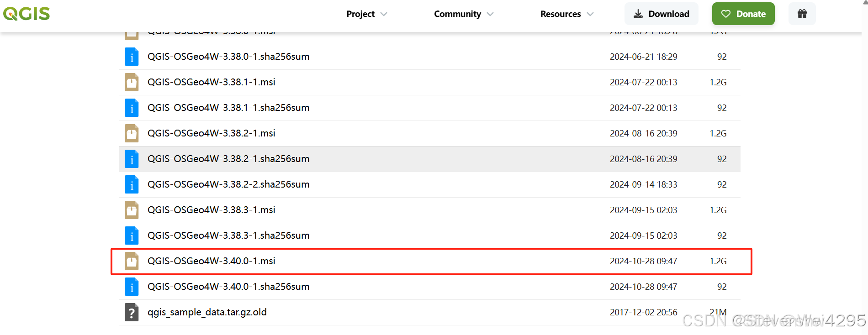Image resolution: width=868 pixels, height=335 pixels.
Task: Open QGIS-OSGeo4W-3.40.0-1.sha256sum link
Action: [x=228, y=287]
